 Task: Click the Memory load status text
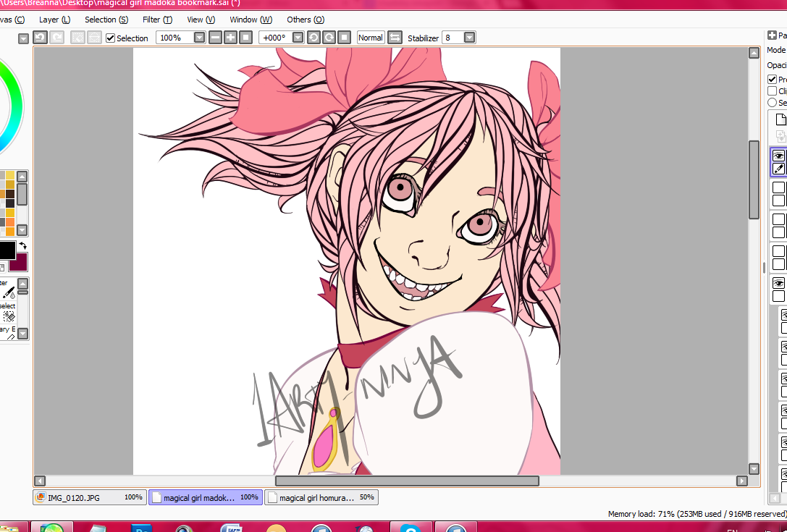tap(696, 514)
